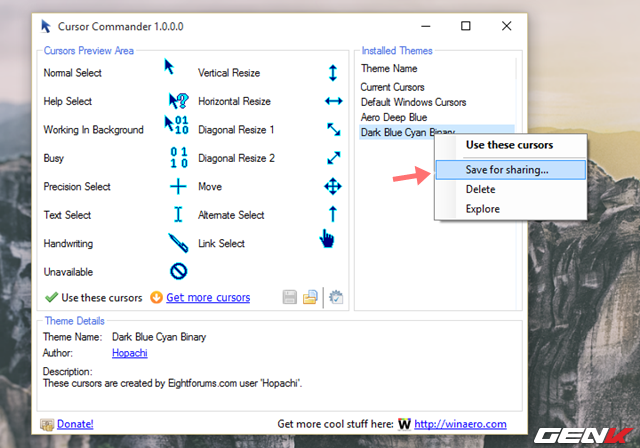Screen dimensions: 640x448
Task: Choose 'Explore' from the context menu
Action: 482,209
